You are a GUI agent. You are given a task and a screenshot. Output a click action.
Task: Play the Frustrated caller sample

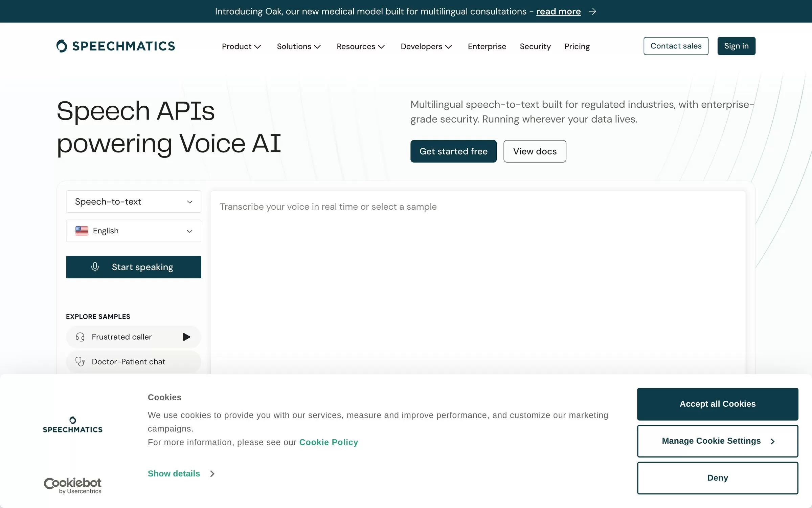186,337
